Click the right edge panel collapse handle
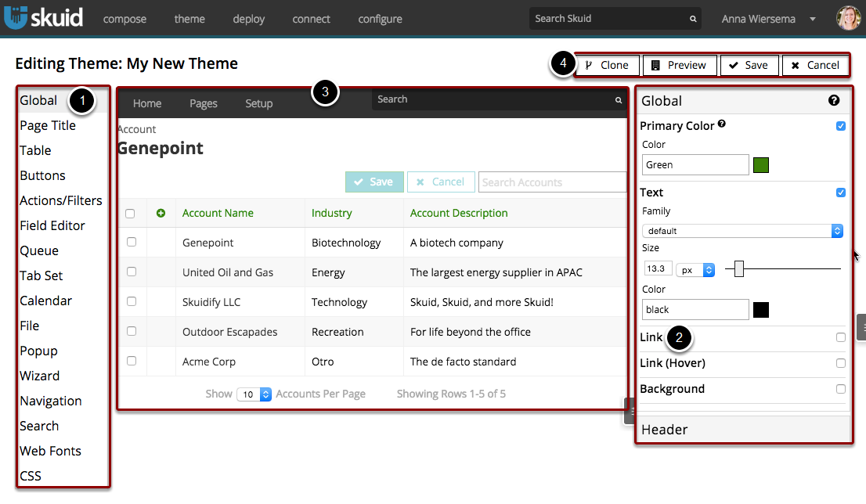This screenshot has width=866, height=504. (861, 326)
